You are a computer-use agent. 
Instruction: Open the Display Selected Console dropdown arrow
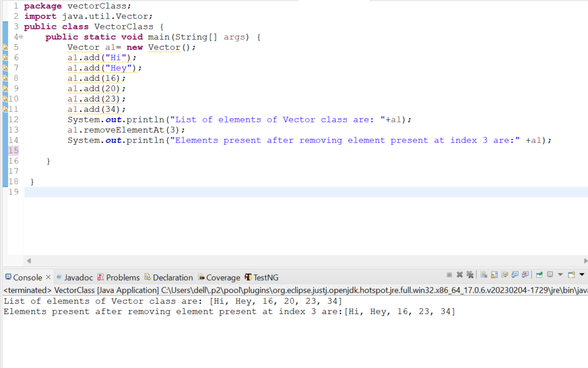pyautogui.click(x=560, y=274)
